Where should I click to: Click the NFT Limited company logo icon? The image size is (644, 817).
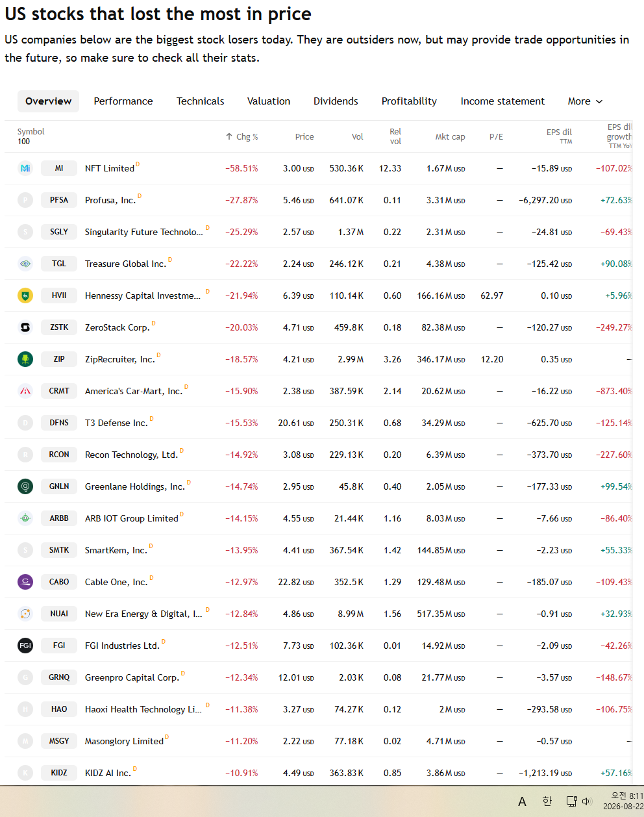25,168
